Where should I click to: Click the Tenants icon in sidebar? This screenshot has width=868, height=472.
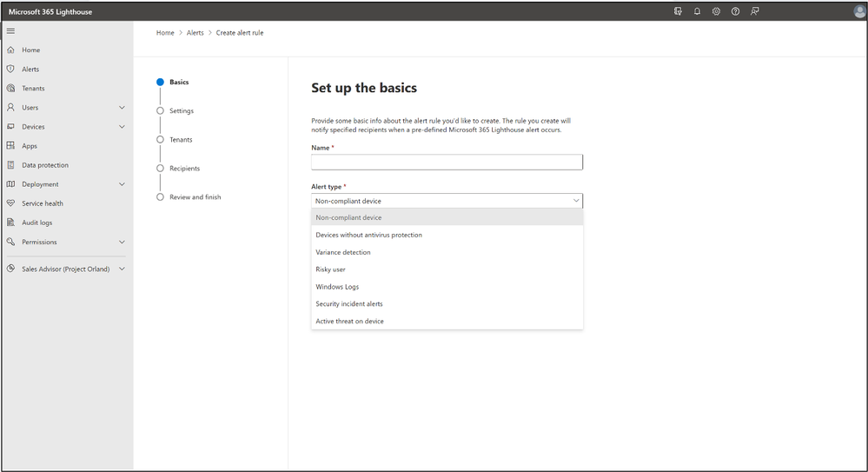pos(10,88)
